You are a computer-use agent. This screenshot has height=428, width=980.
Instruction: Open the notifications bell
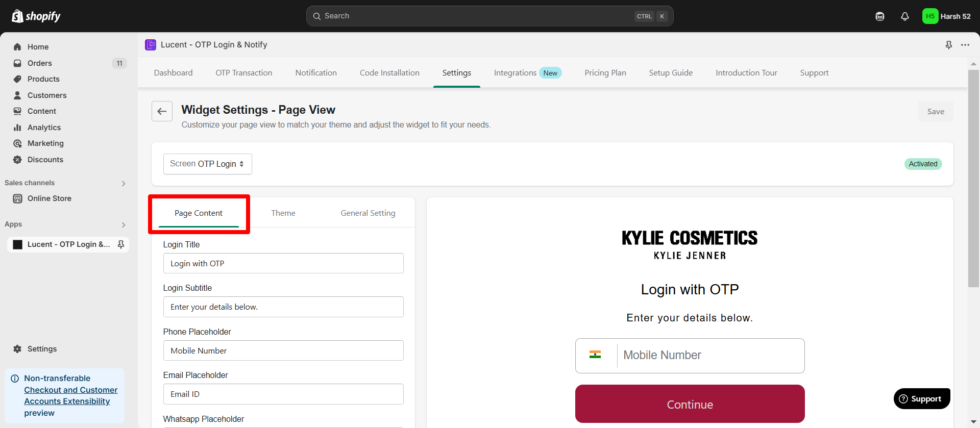(905, 16)
